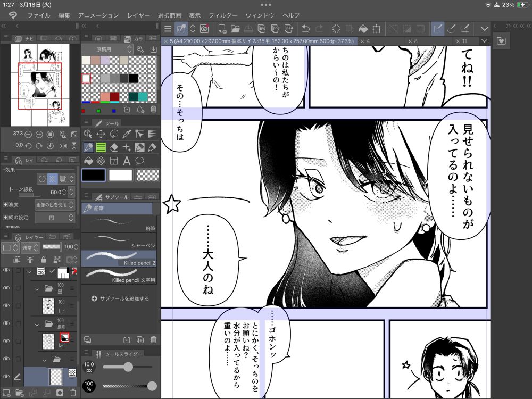This screenshot has height=399, width=532.
Task: Open file with folder icon in command bar
Action: point(235,29)
